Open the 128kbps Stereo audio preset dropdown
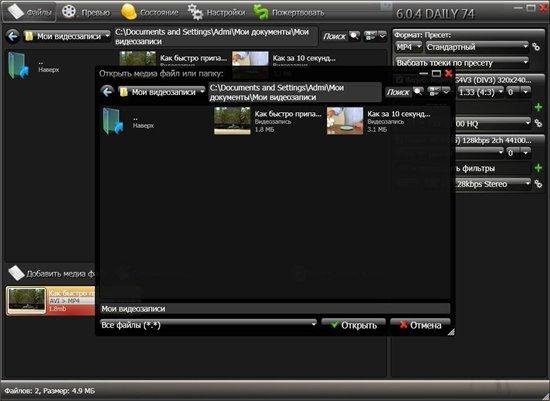The image size is (550, 401). pyautogui.click(x=493, y=184)
